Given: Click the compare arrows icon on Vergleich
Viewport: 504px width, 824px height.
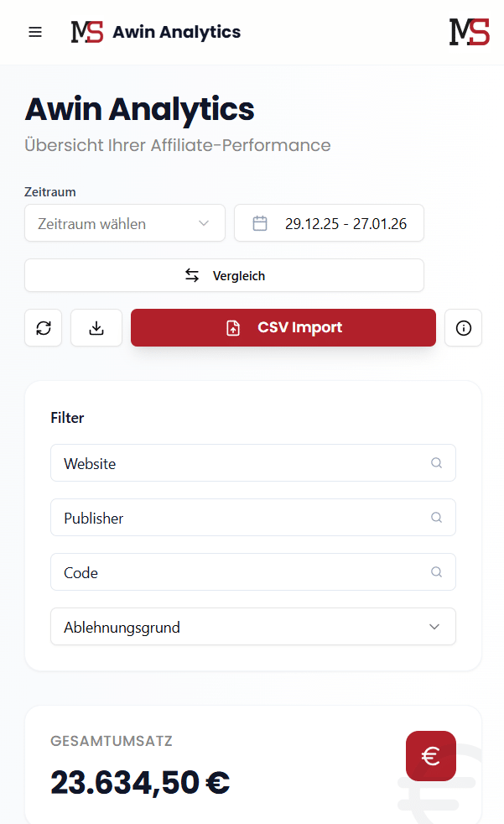Looking at the screenshot, I should click(x=192, y=274).
